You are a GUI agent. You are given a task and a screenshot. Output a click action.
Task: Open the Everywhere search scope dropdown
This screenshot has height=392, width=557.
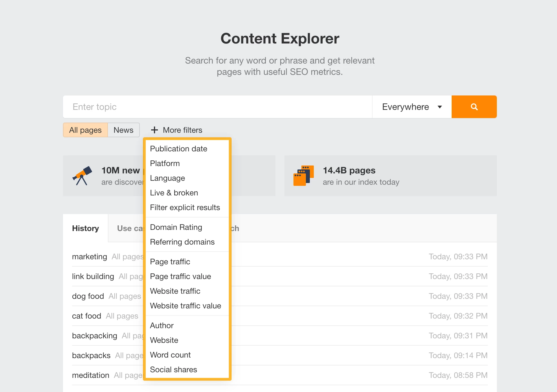[412, 107]
